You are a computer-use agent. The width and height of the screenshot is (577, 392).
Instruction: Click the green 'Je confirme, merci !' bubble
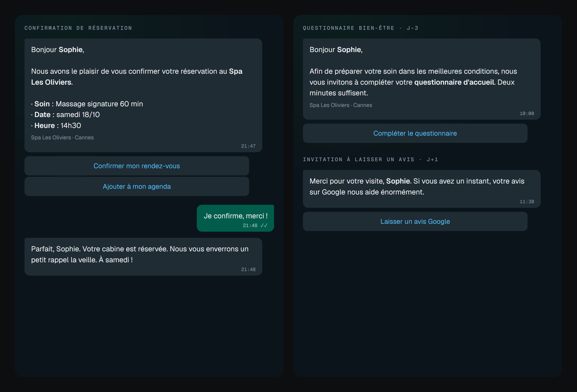coord(235,218)
